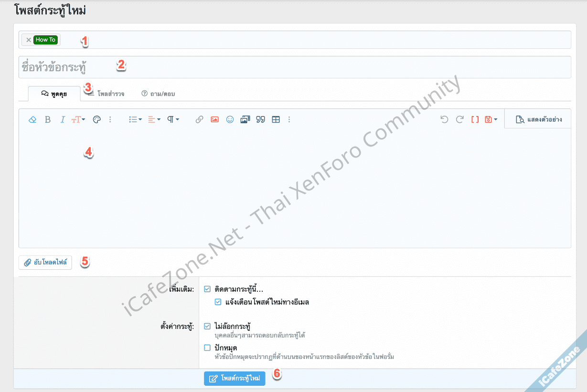Image resolution: width=587 pixels, height=392 pixels.
Task: Insert a link with the chain icon
Action: 199,119
